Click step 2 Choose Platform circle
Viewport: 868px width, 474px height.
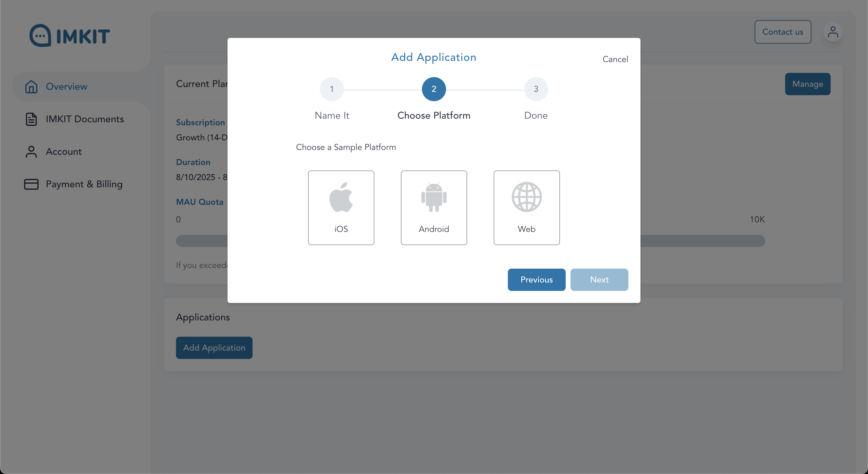click(434, 89)
